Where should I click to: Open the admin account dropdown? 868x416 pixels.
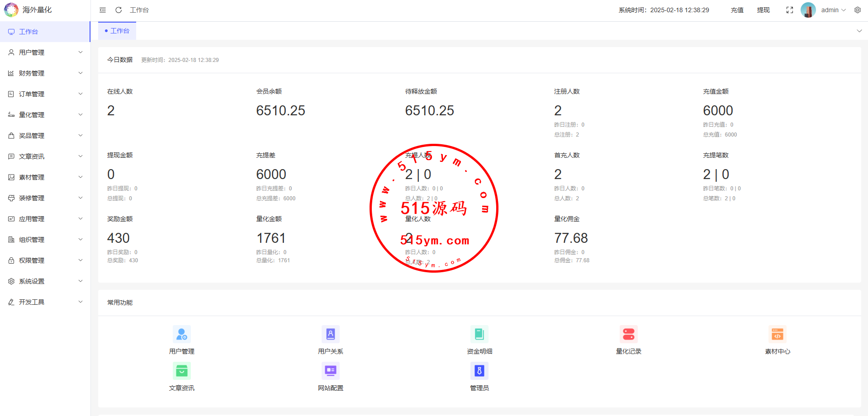[833, 10]
